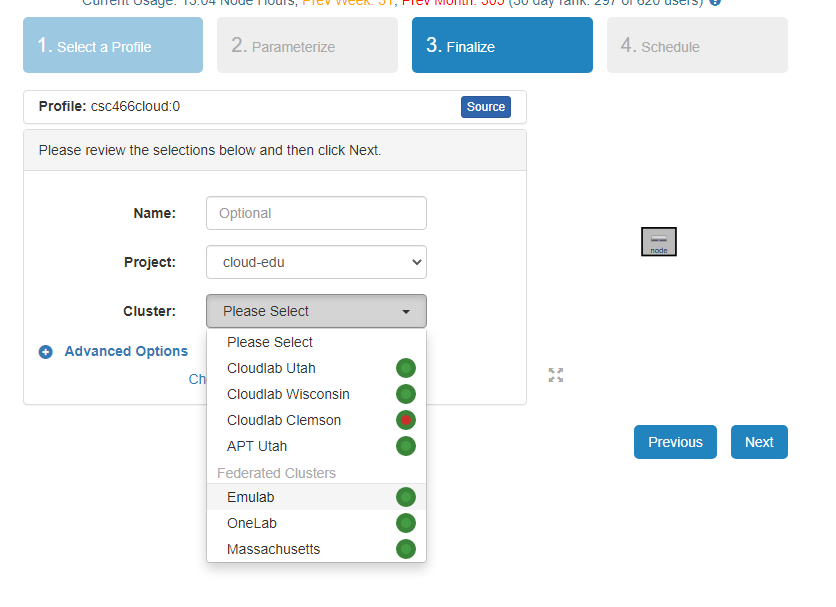This screenshot has width=836, height=607.
Task: Go to step 1 Select a Profile
Action: [113, 46]
